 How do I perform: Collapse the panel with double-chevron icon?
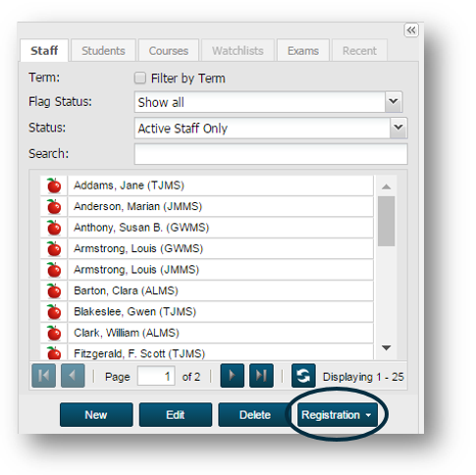tap(411, 30)
